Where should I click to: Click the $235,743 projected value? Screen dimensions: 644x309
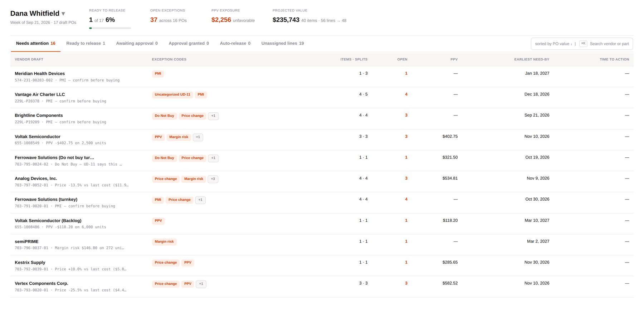(x=286, y=20)
